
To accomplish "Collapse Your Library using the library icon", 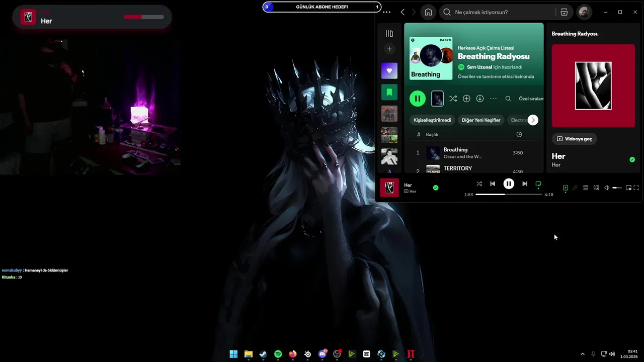I will point(389,34).
